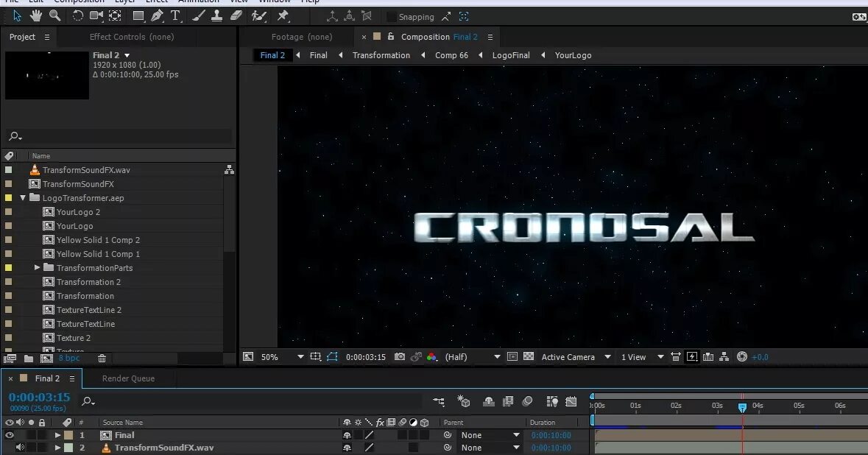Create a new folder in Project panel
This screenshot has height=455, width=868.
29,359
